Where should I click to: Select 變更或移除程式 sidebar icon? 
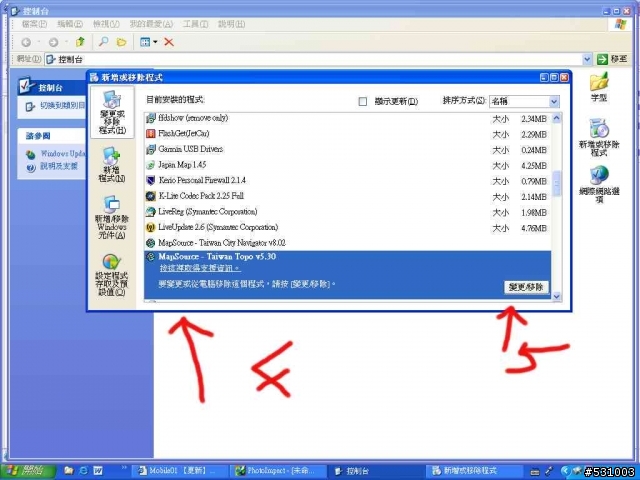(112, 113)
